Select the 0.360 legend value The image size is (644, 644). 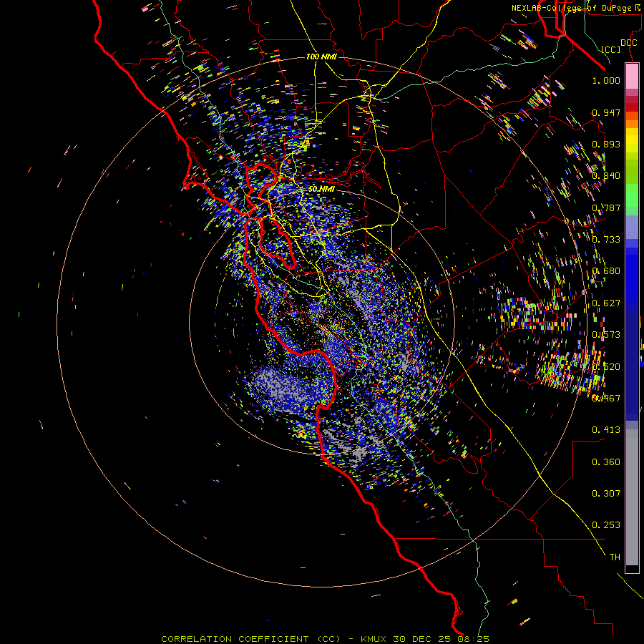[x=606, y=462]
